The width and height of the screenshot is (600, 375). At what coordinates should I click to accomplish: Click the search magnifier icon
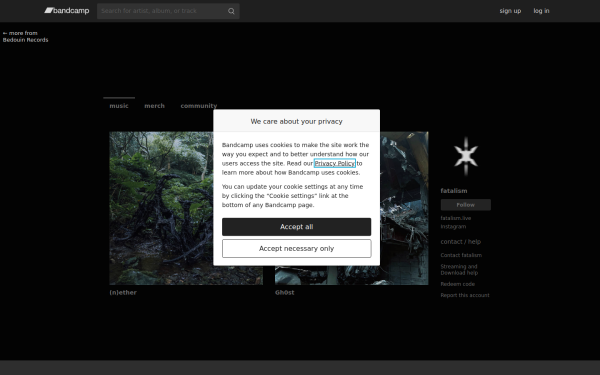click(x=231, y=11)
